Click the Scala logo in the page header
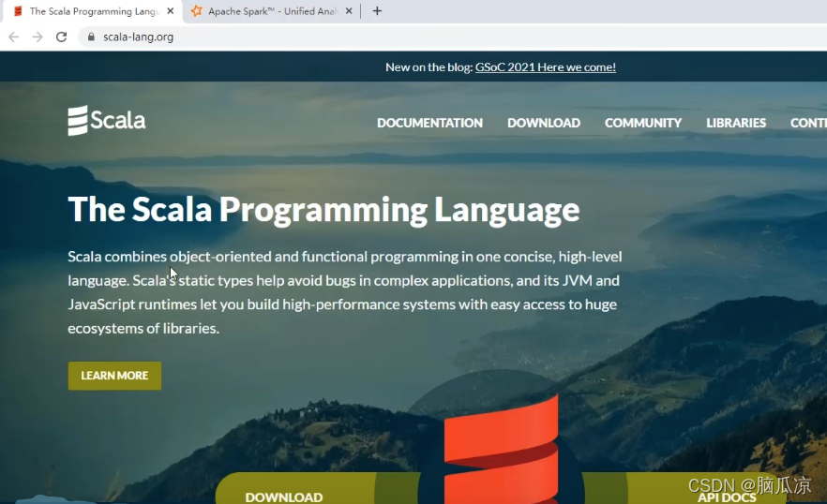827x504 pixels. 107,120
